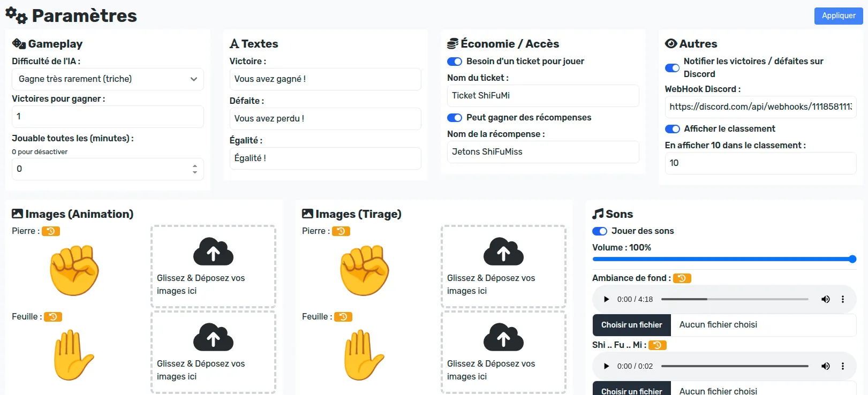The width and height of the screenshot is (868, 395).
Task: Open Ambiance de fond audio options menu
Action: [x=843, y=299]
